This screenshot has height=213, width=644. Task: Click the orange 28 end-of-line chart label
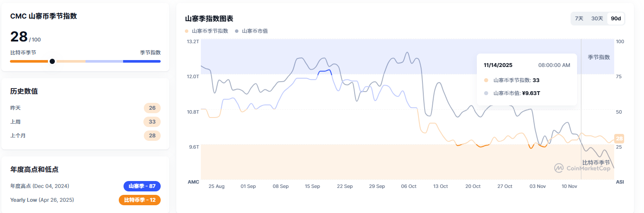pyautogui.click(x=619, y=139)
